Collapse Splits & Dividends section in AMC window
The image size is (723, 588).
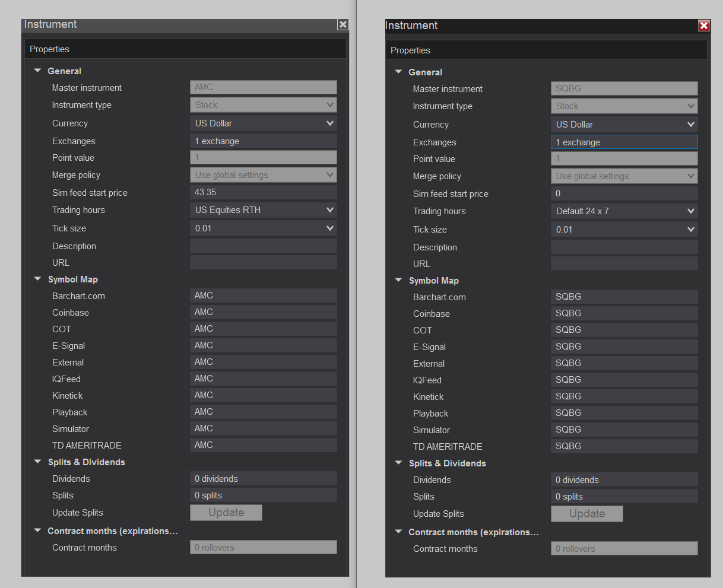[37, 462]
